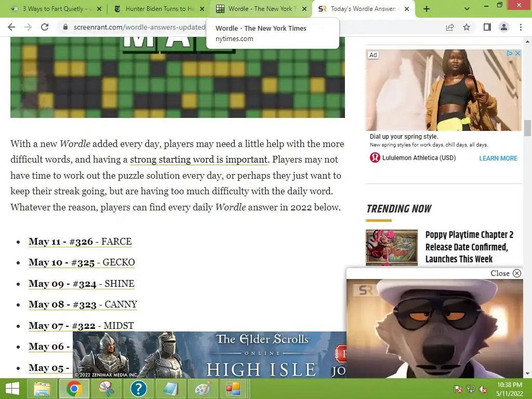The image size is (532, 399).
Task: Click the Elder Scrolls High Isle banner ad
Action: pos(209,355)
